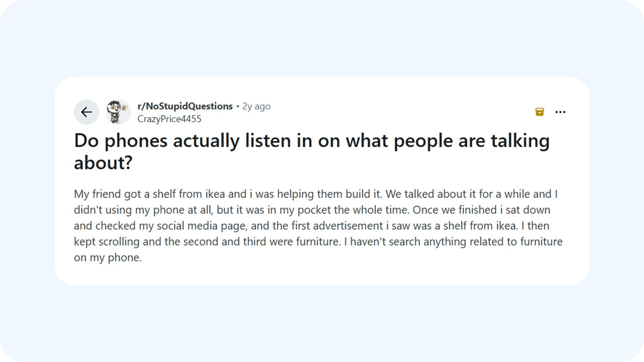Open the r/NoStupidQuestions subreddit link
Viewport: 644px width, 362px height.
[185, 106]
